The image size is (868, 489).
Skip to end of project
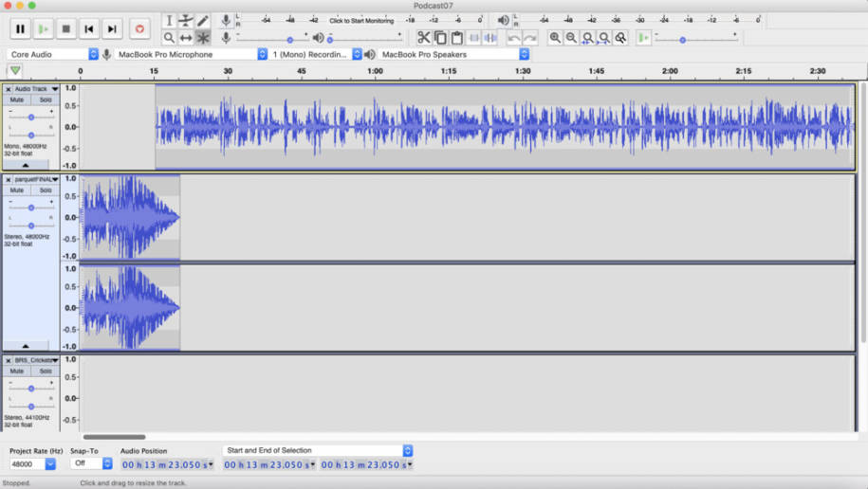112,28
